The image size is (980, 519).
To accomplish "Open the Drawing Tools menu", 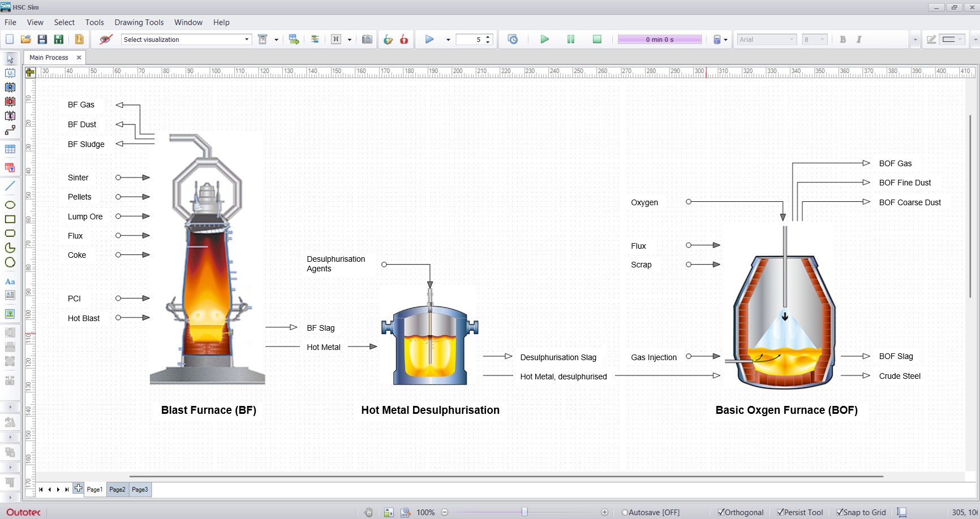I will point(139,23).
